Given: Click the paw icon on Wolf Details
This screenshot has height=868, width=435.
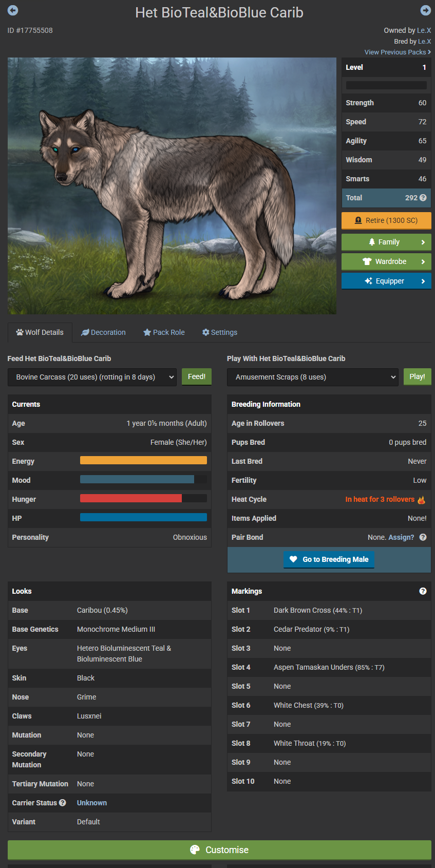Looking at the screenshot, I should pos(20,332).
